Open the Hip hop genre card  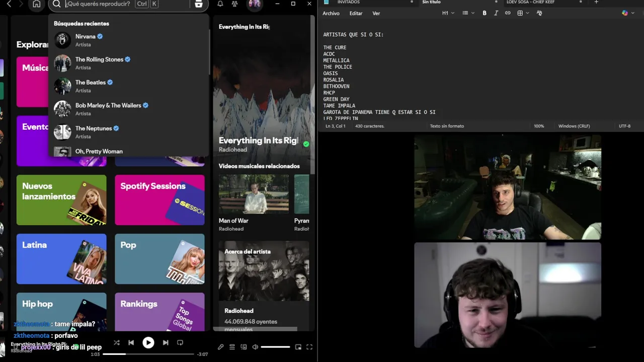tap(61, 312)
